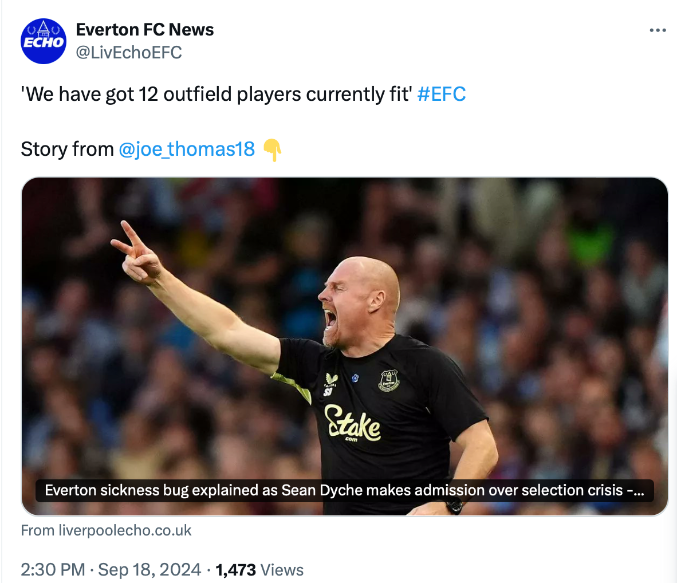Click the Stake sponsor logo on shirt

(x=353, y=424)
